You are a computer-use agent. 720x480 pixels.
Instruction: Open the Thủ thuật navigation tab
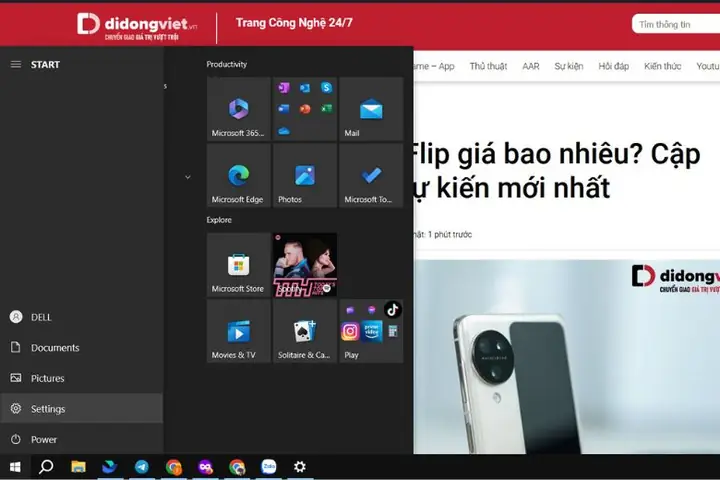488,67
